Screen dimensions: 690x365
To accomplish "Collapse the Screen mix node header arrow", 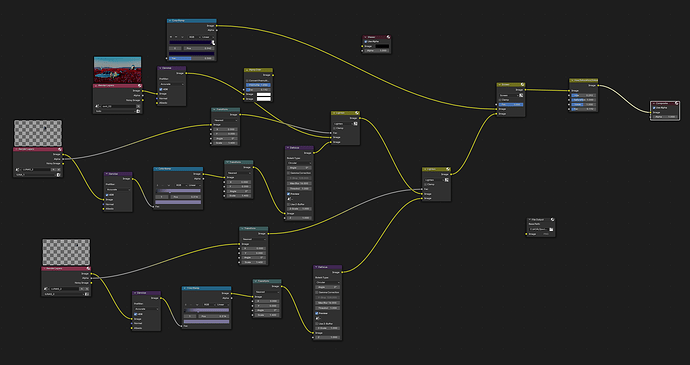I will coord(500,85).
